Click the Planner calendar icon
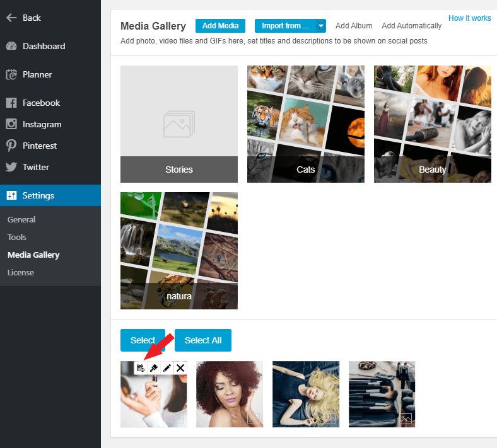Screen dimensions: 497x448 [11, 75]
